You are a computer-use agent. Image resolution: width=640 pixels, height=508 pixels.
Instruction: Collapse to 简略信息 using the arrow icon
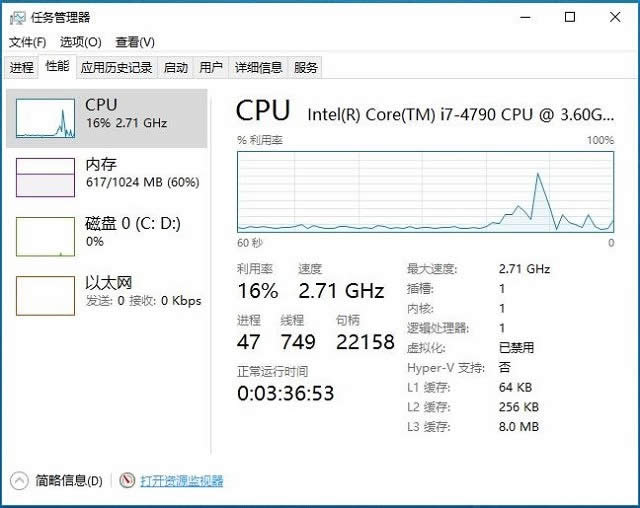(19, 481)
